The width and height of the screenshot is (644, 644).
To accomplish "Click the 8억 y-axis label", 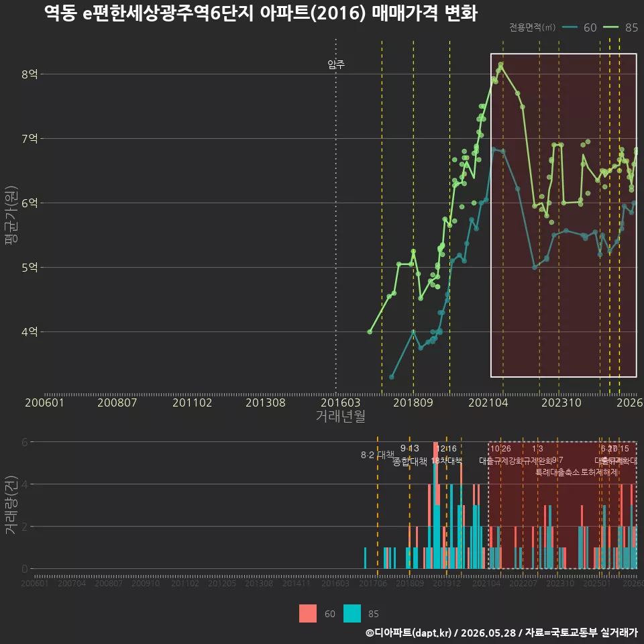I will click(x=30, y=74).
